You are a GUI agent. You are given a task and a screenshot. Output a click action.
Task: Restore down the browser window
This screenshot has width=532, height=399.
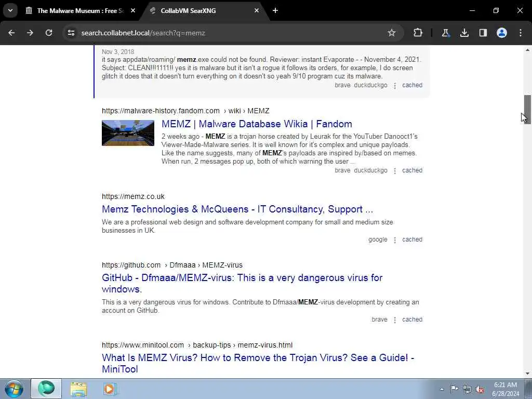pyautogui.click(x=496, y=10)
